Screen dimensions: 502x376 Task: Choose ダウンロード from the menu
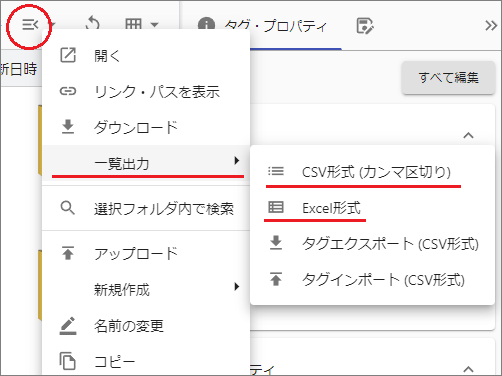point(146,127)
